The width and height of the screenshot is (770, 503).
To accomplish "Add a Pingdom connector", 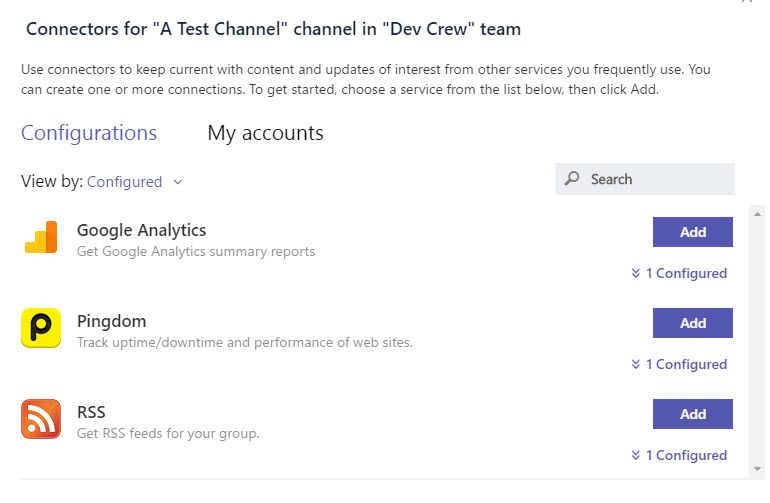I will pos(692,323).
